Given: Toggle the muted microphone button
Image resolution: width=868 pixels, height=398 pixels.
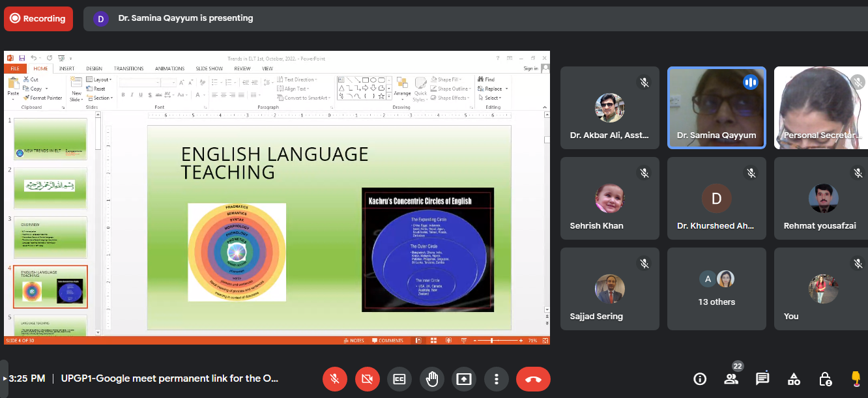Looking at the screenshot, I should pos(335,378).
